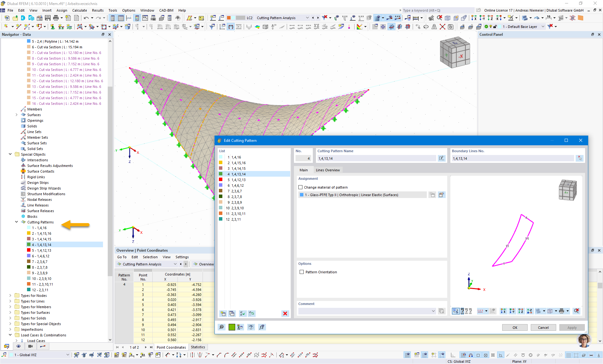Edit material using pencil icon beside Glass-PTFE entry
The image size is (603, 364).
(x=442, y=195)
